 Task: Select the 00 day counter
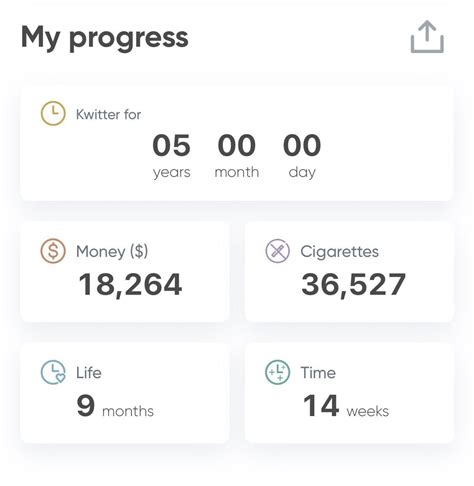302,155
